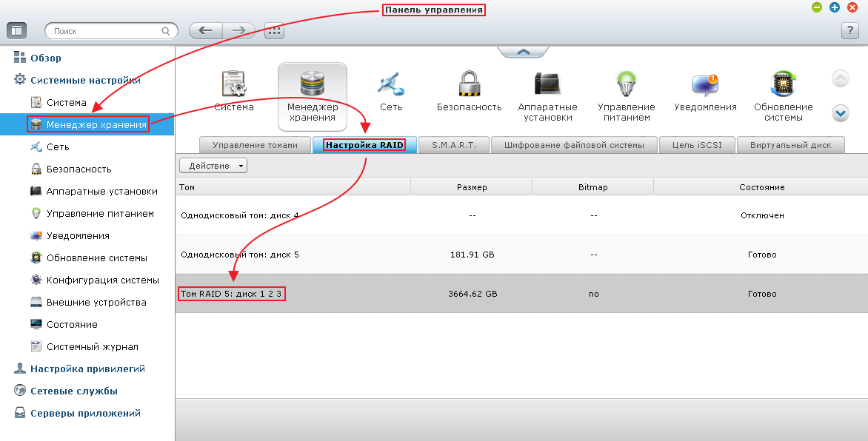Open the grid view icon button
The height and width of the screenshot is (441, 868).
274,31
